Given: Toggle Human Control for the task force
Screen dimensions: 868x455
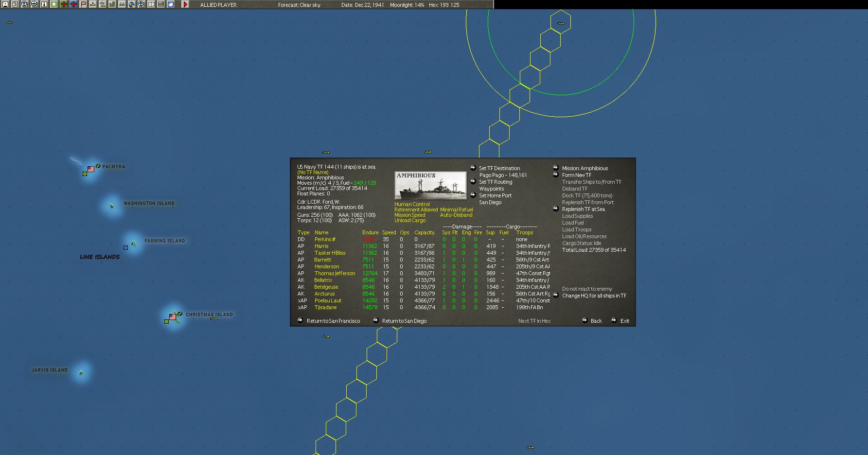Looking at the screenshot, I should [412, 204].
